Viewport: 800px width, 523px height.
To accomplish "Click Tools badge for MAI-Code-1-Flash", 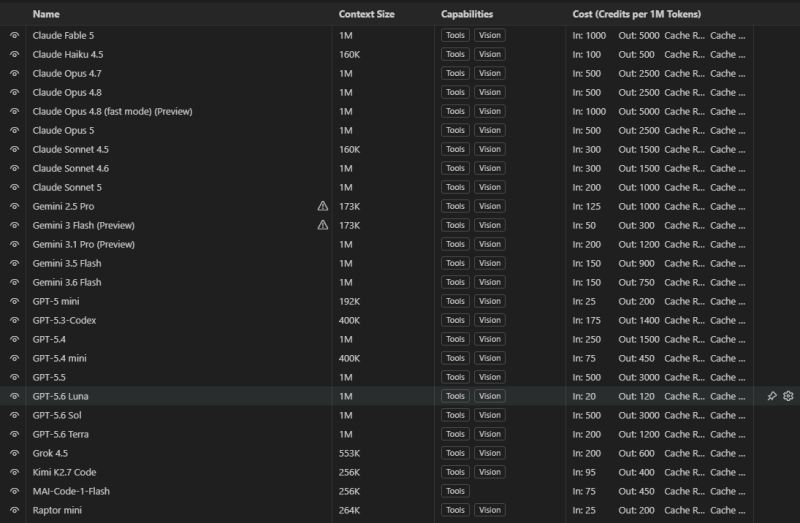I will [455, 491].
